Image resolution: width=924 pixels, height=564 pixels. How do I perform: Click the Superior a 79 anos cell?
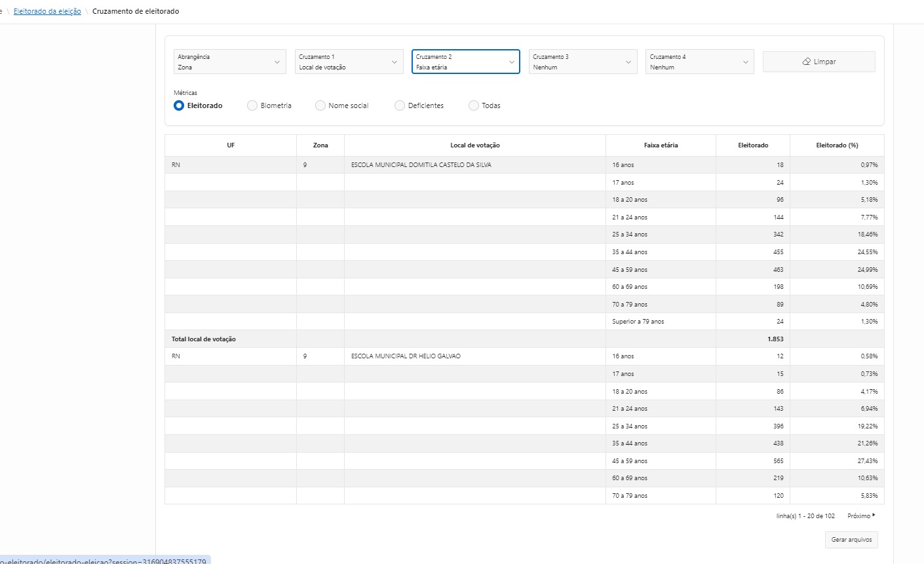point(661,322)
